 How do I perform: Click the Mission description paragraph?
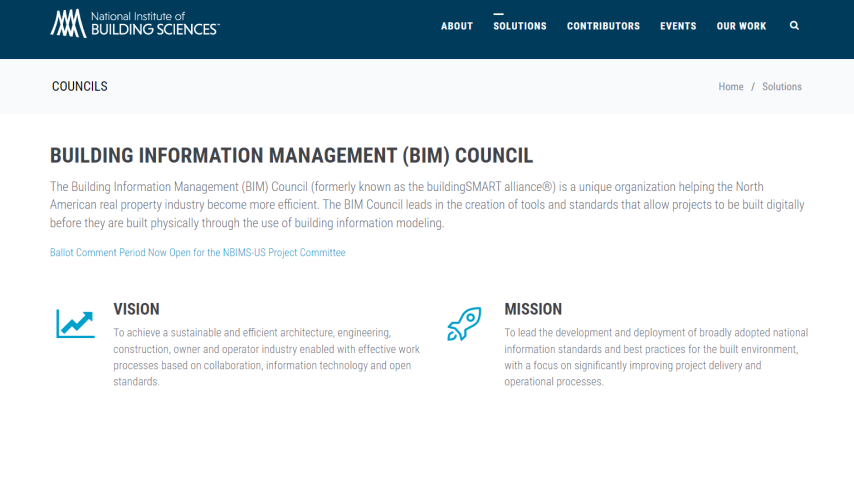click(656, 357)
